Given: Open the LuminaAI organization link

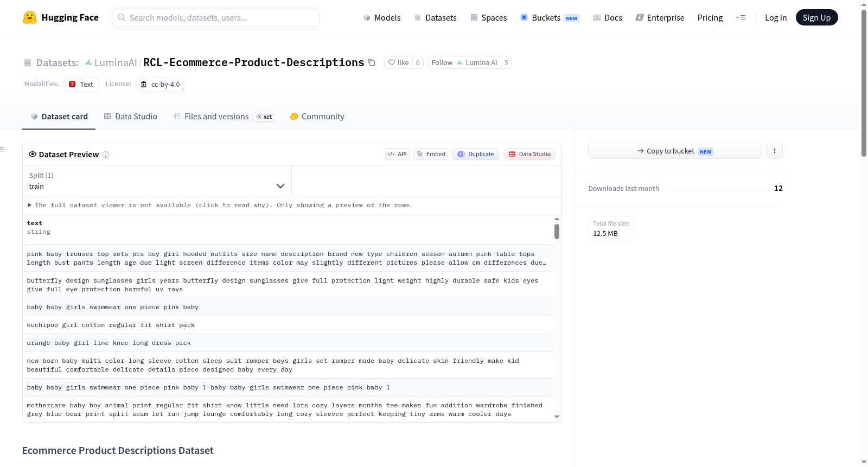Looking at the screenshot, I should tap(116, 62).
